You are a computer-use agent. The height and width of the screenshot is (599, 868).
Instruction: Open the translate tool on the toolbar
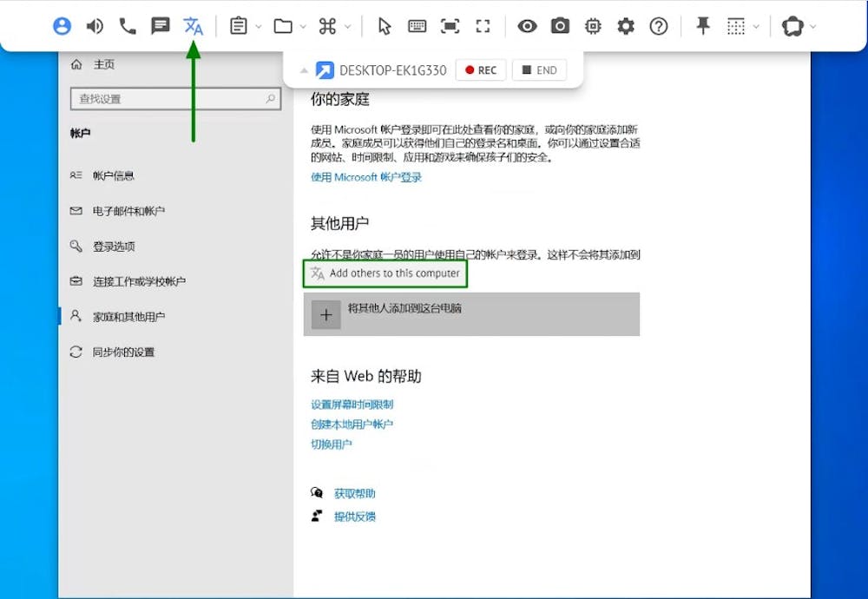tap(194, 26)
